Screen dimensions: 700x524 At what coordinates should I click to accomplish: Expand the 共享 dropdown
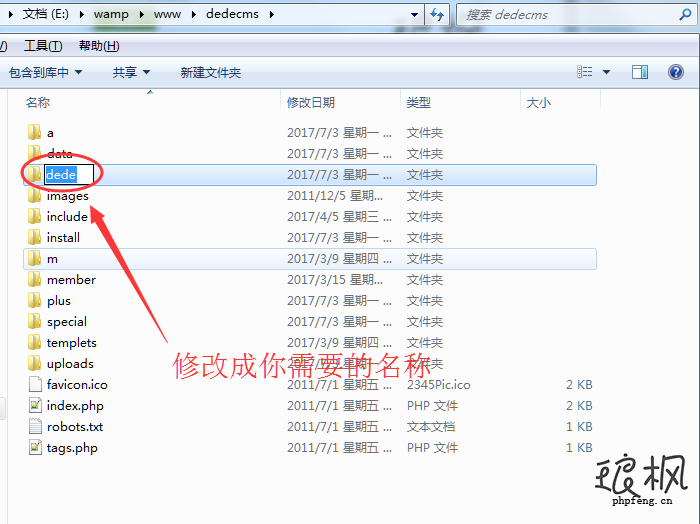click(x=146, y=72)
